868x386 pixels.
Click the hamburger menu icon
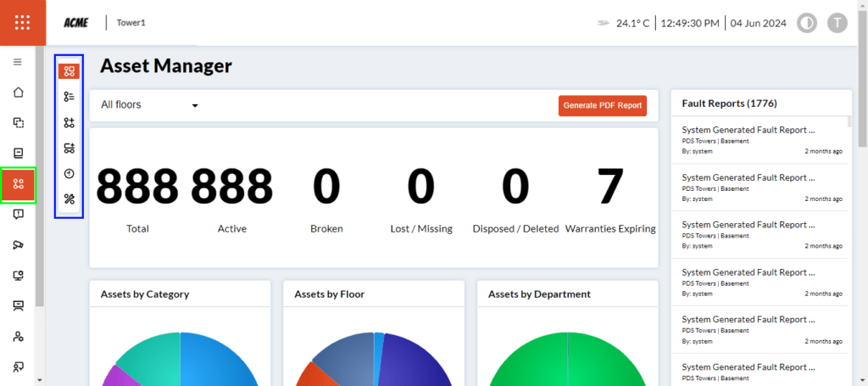[18, 62]
